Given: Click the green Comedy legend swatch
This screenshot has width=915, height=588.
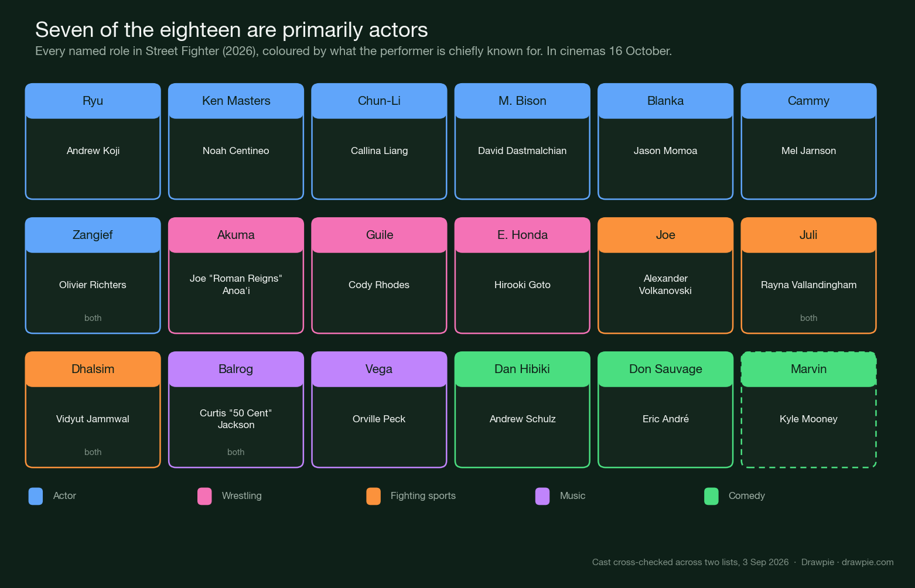Looking at the screenshot, I should click(x=711, y=496).
